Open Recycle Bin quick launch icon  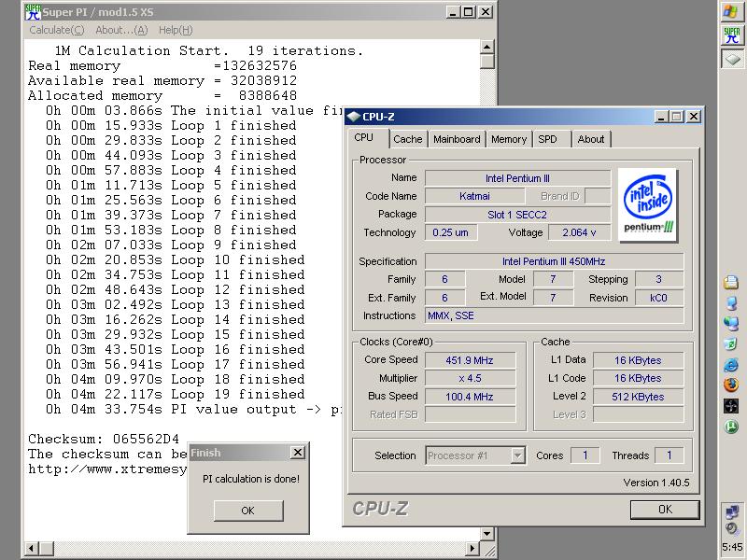click(731, 343)
